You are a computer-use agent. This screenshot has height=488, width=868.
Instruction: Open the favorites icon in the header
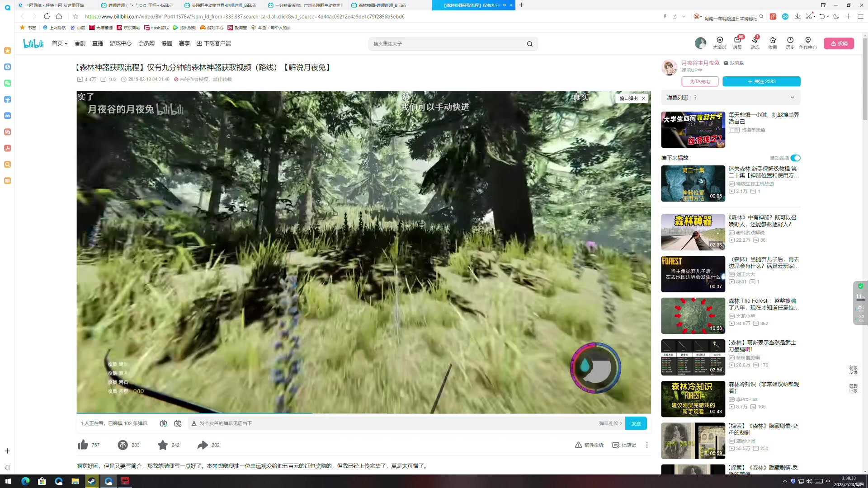pos(773,42)
